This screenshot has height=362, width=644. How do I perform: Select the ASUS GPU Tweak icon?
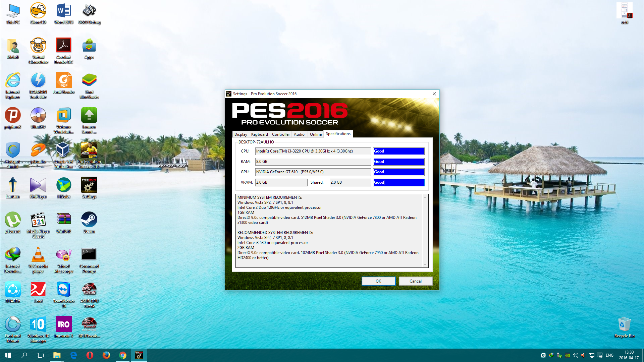click(89, 295)
